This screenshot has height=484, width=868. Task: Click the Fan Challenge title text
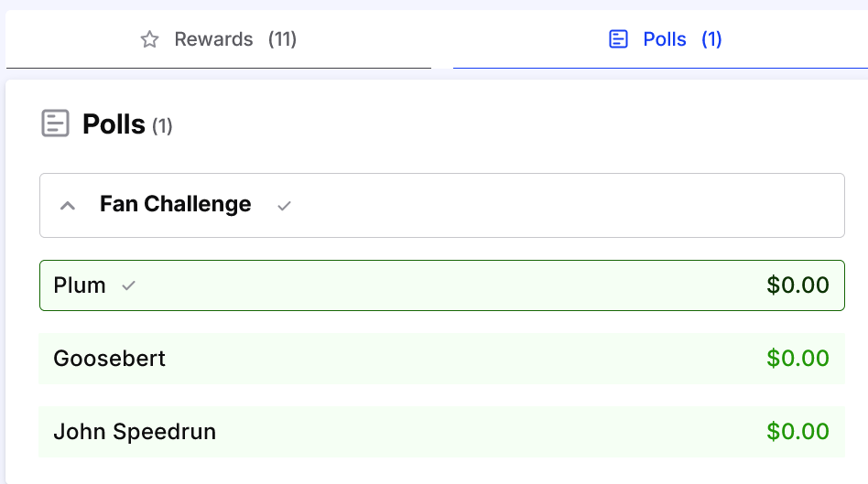tap(176, 204)
